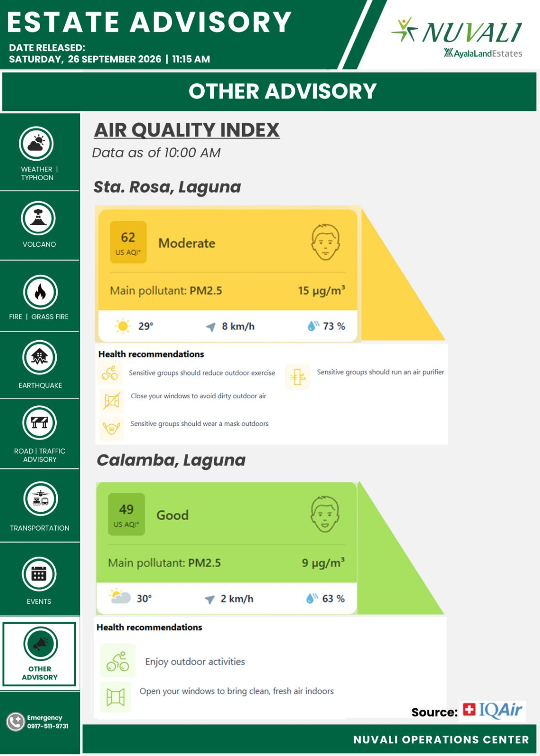
Task: Click the emergency number 0917-511-9731
Action: 48,726
